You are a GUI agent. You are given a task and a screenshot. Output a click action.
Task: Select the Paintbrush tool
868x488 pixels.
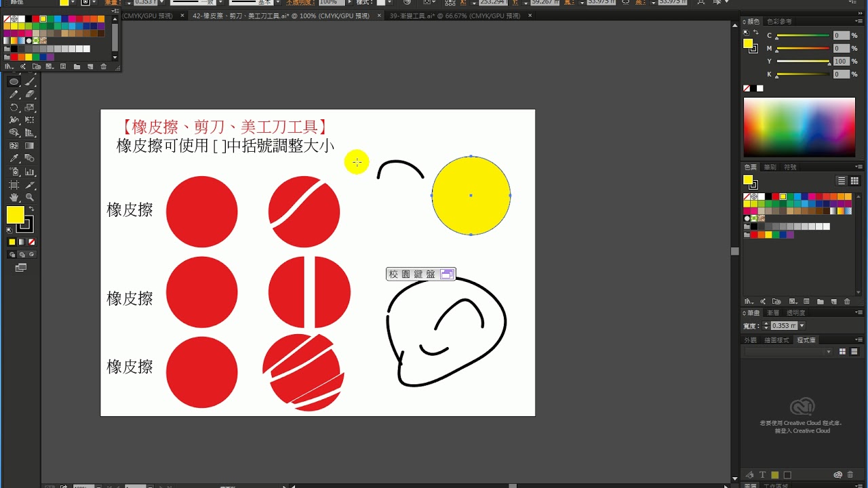[30, 82]
